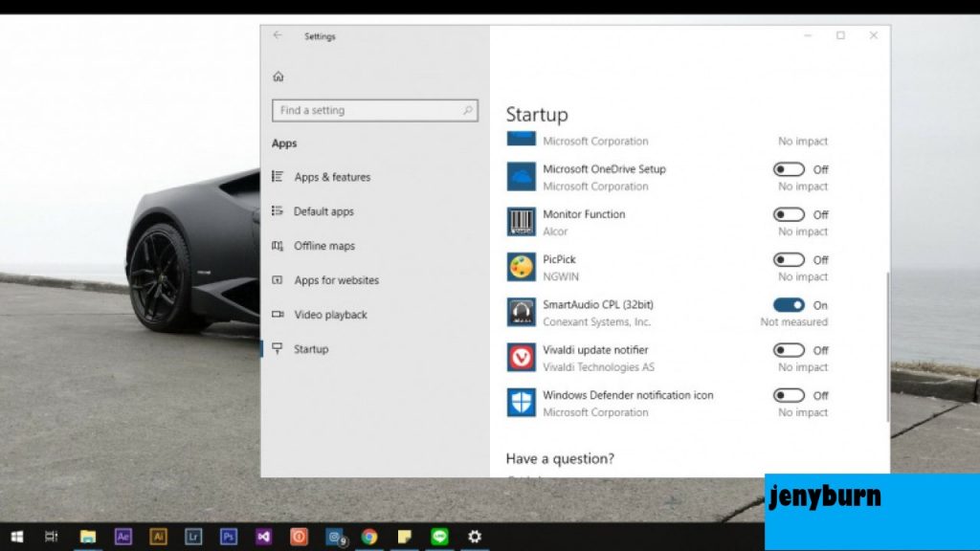This screenshot has width=980, height=551.
Task: Click the Offline maps map icon
Action: (278, 246)
